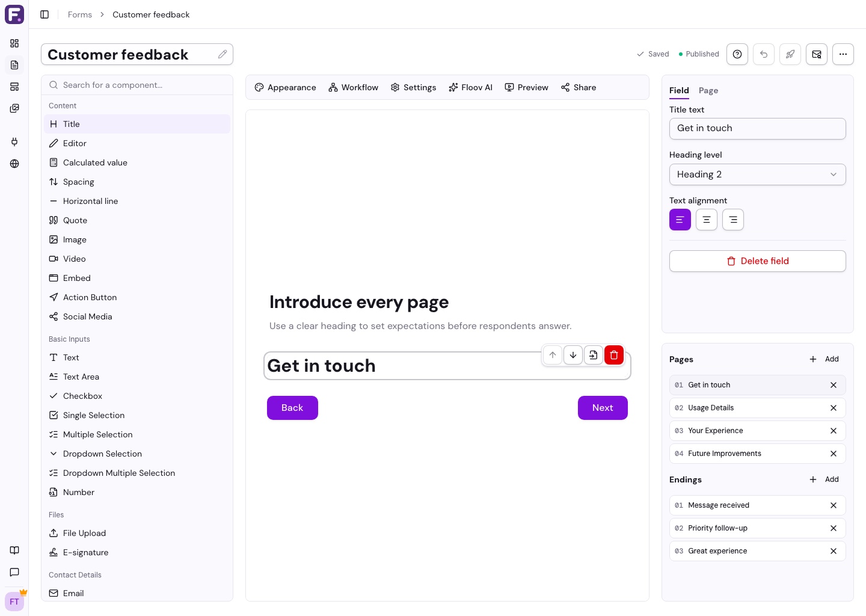The width and height of the screenshot is (866, 616).
Task: Set text alignment to center
Action: coord(707,220)
